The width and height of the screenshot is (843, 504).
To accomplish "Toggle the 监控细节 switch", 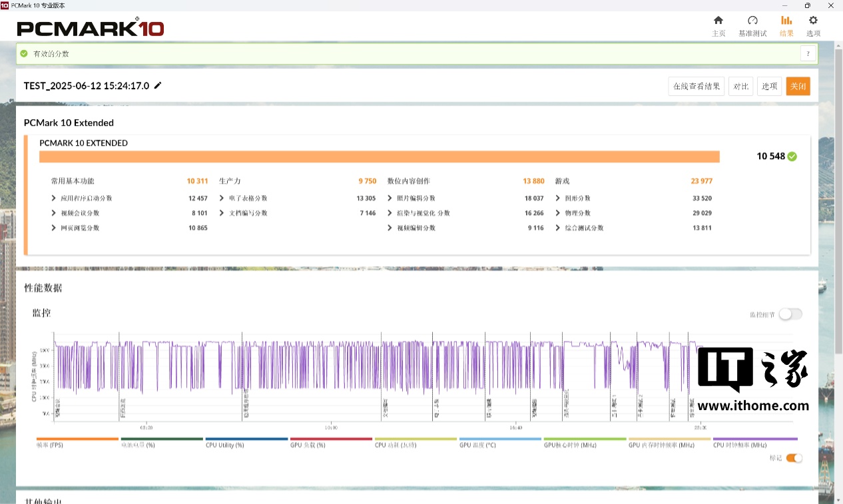I will click(x=790, y=314).
